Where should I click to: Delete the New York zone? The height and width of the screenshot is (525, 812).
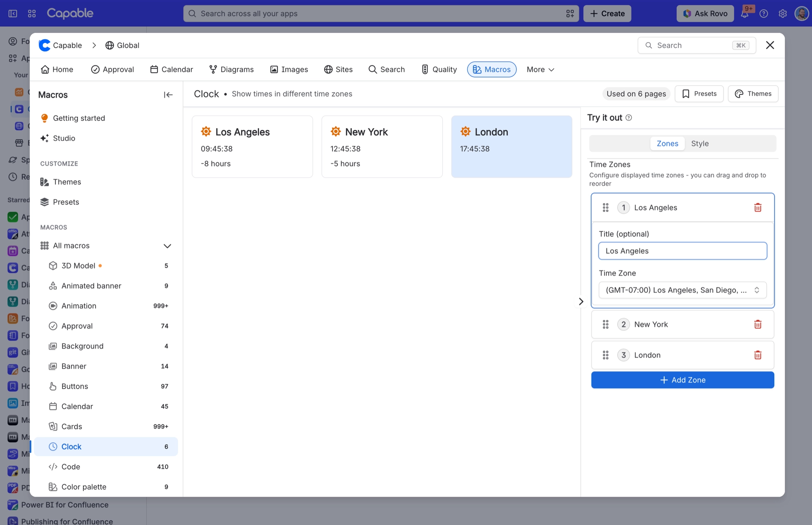pos(758,325)
